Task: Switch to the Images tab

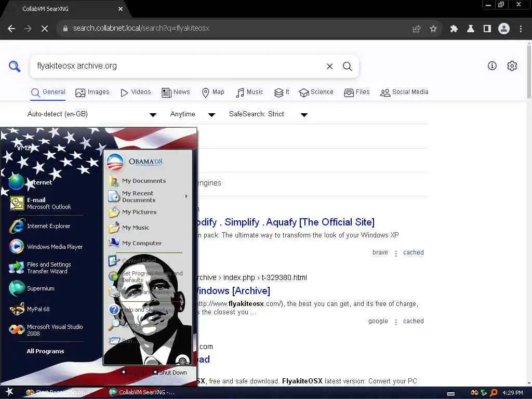Action: [92, 92]
